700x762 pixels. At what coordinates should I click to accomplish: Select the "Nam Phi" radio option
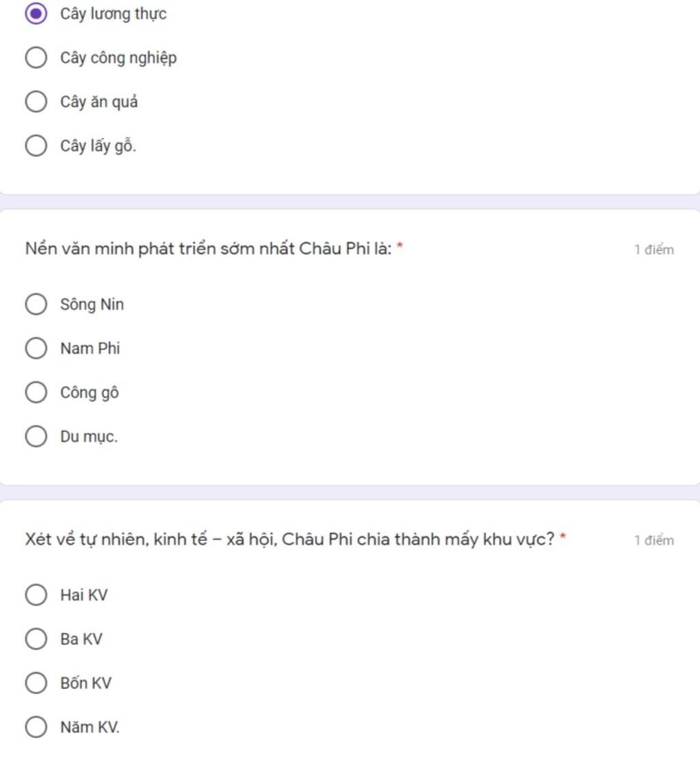coord(36,348)
